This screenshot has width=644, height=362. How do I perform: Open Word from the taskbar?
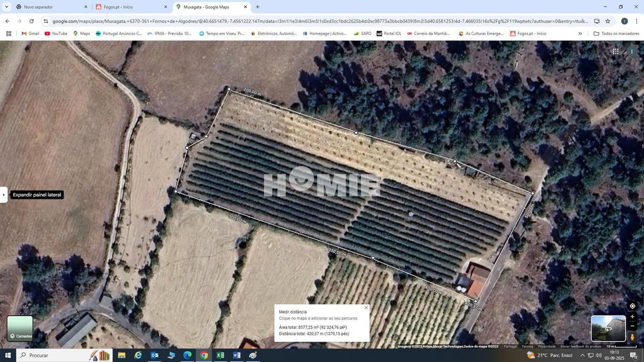pos(236,355)
